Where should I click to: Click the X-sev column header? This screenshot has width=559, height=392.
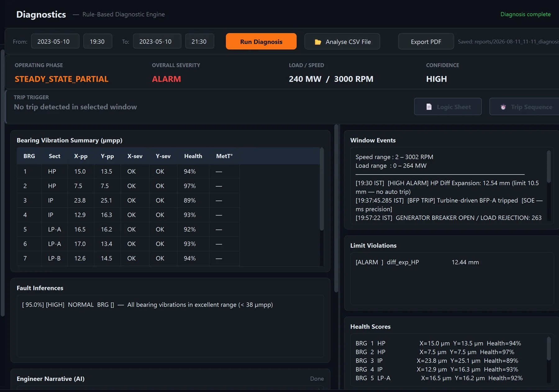[x=135, y=156]
